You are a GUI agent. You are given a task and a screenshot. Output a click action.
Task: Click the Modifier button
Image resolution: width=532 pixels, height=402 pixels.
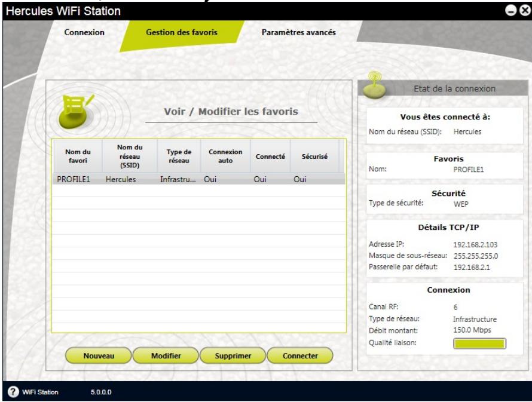coord(166,355)
